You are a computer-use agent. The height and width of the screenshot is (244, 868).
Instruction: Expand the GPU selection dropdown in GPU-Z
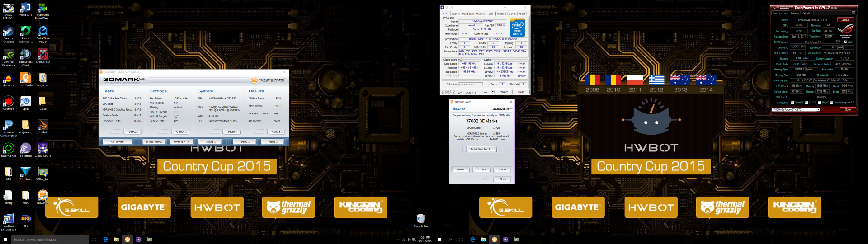click(x=818, y=109)
